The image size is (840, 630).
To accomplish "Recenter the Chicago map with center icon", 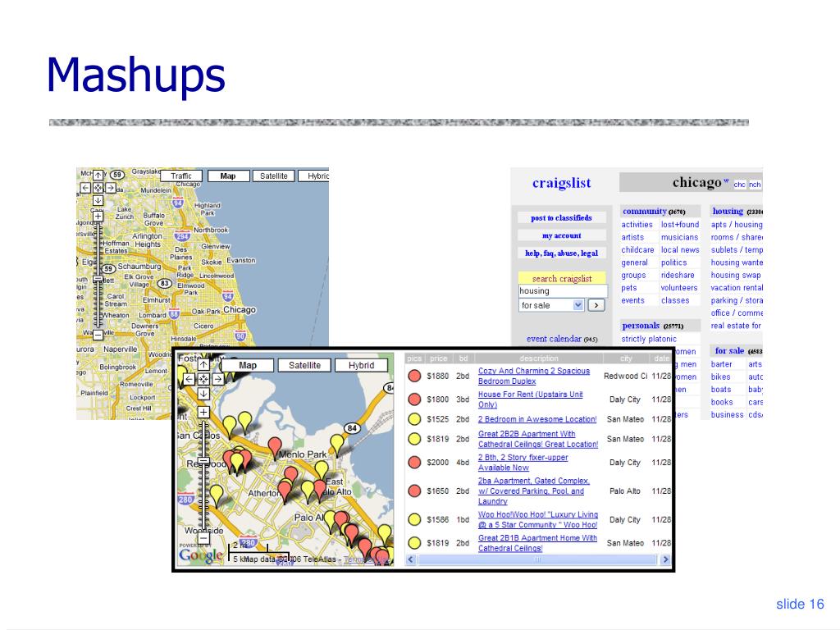I will [98, 188].
